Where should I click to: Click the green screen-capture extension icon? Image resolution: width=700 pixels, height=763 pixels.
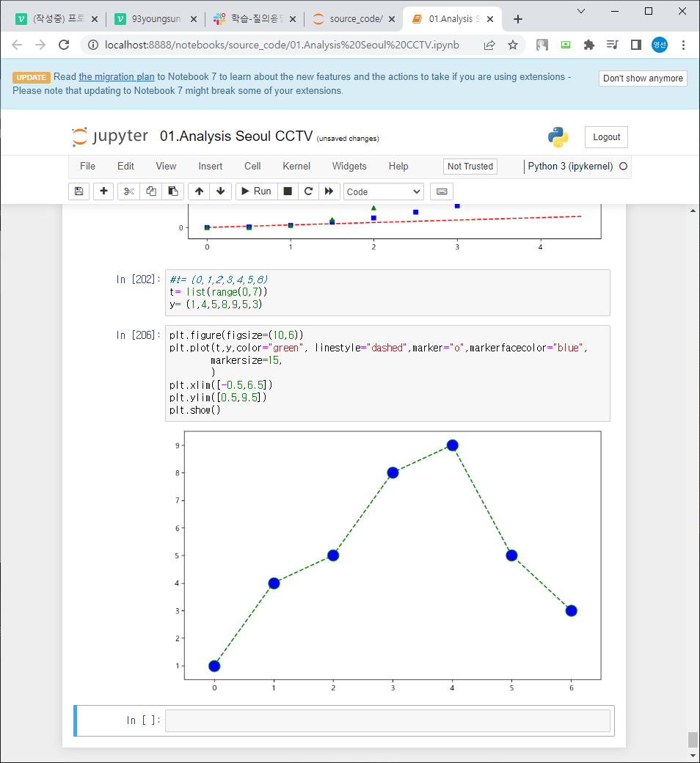point(566,45)
